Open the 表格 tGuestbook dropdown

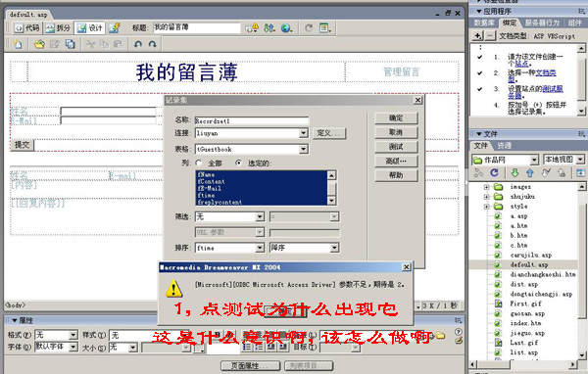(304, 149)
